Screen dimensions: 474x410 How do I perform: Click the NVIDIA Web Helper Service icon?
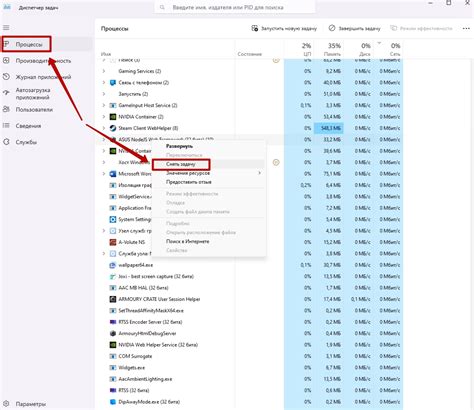(x=113, y=345)
